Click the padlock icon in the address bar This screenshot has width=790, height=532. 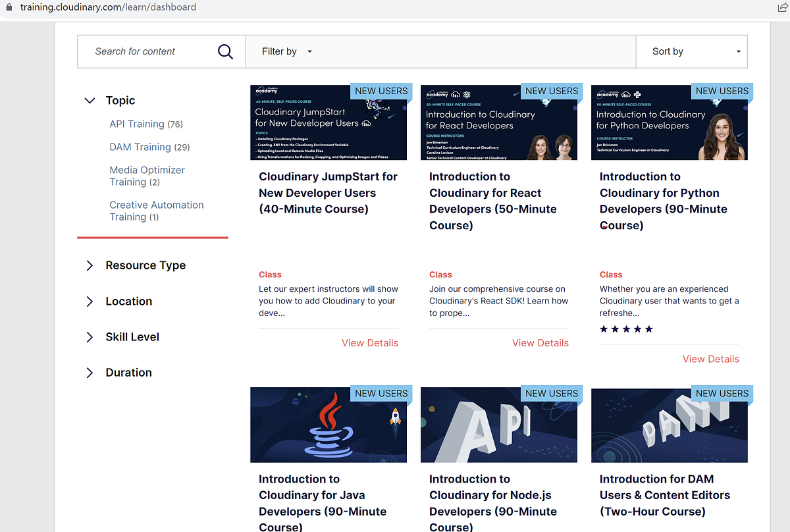tap(8, 7)
